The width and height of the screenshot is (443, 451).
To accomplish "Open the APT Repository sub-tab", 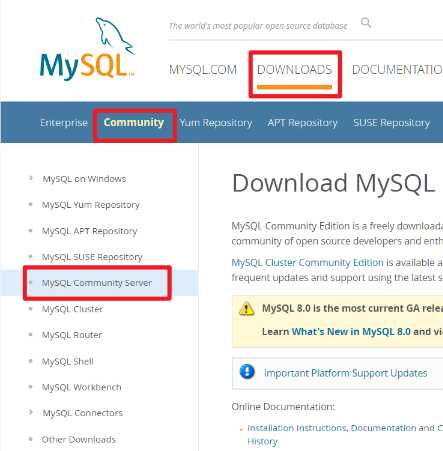I will pyautogui.click(x=302, y=123).
